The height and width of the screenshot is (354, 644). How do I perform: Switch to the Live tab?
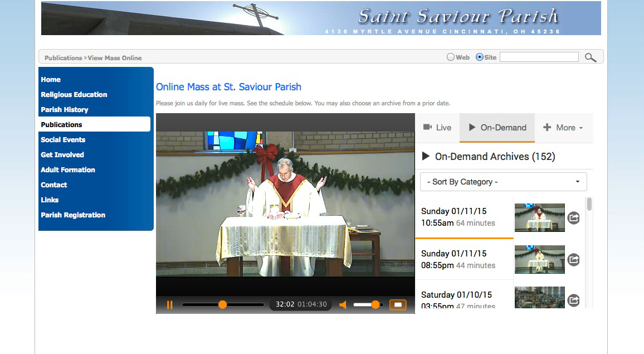click(437, 128)
